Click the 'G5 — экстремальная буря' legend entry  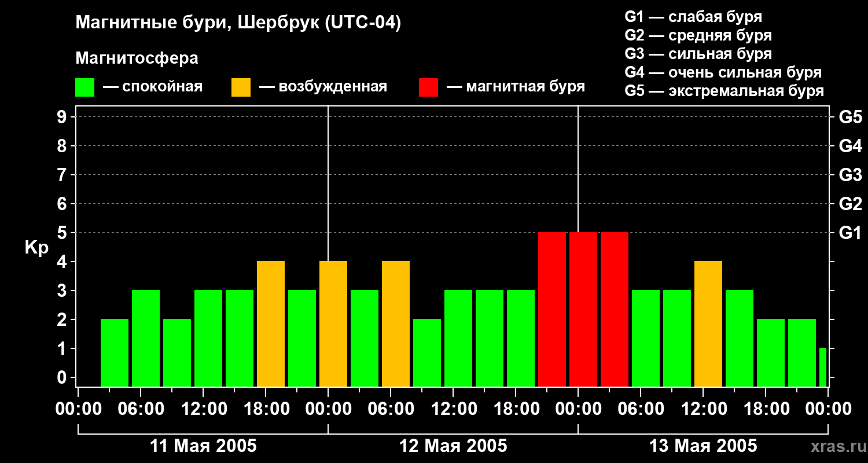(724, 91)
